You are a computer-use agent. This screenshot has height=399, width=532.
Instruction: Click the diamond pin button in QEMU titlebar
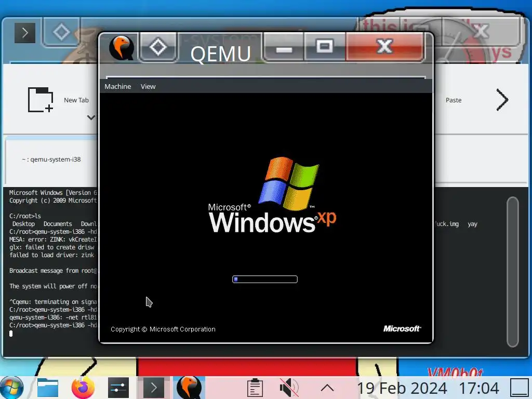158,47
